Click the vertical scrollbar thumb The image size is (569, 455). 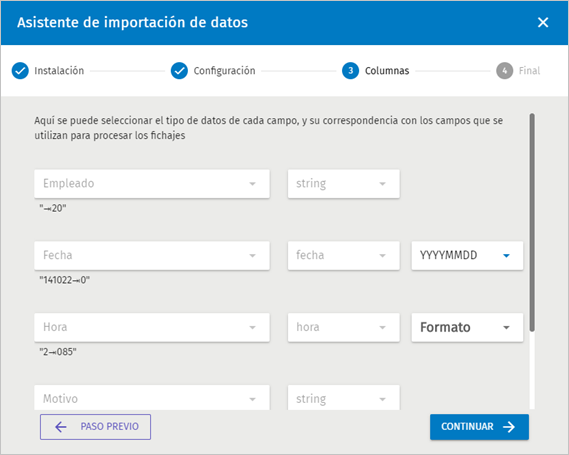pos(532,222)
